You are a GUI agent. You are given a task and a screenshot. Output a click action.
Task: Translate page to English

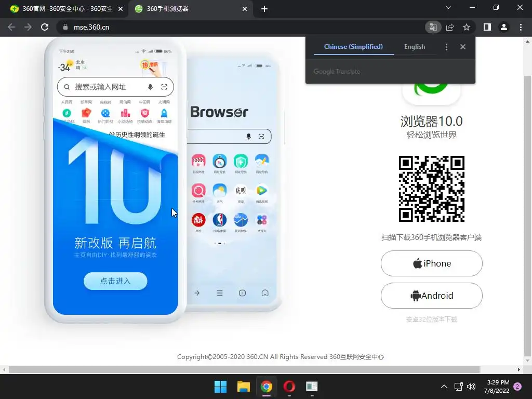[x=415, y=47]
